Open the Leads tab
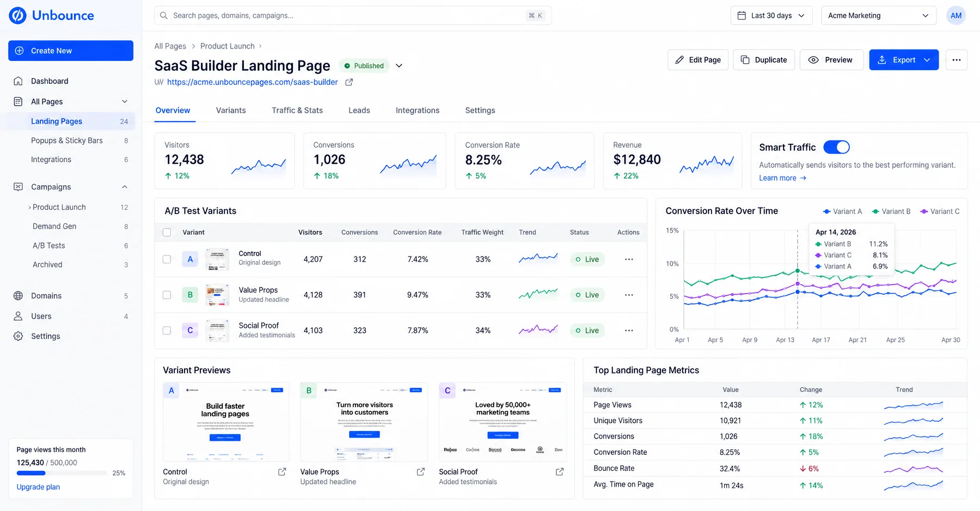 coord(359,111)
